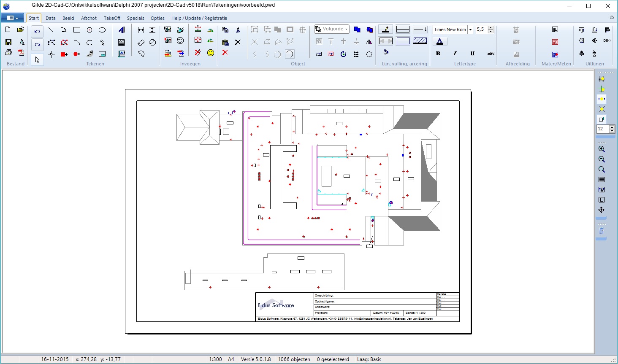Image resolution: width=618 pixels, height=364 pixels.
Task: Set the text color using the A swatch
Action: [440, 41]
